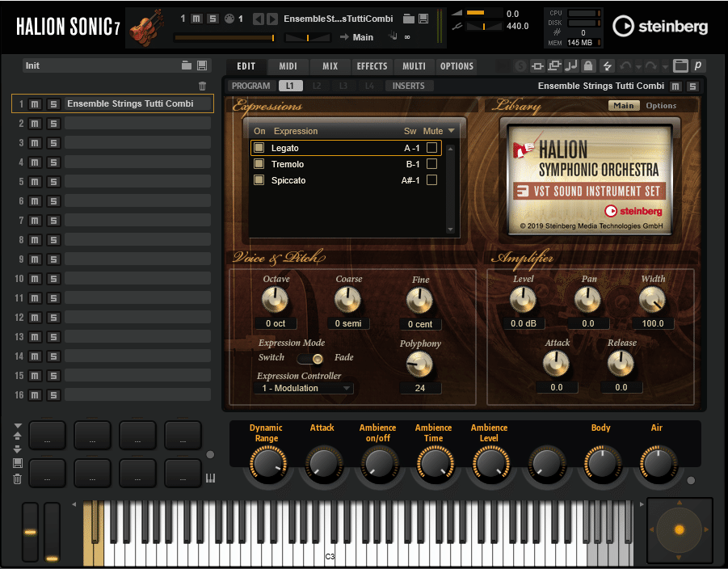The height and width of the screenshot is (569, 728).
Task: Click global insert bypass icon in the toolbar
Action: (537, 66)
